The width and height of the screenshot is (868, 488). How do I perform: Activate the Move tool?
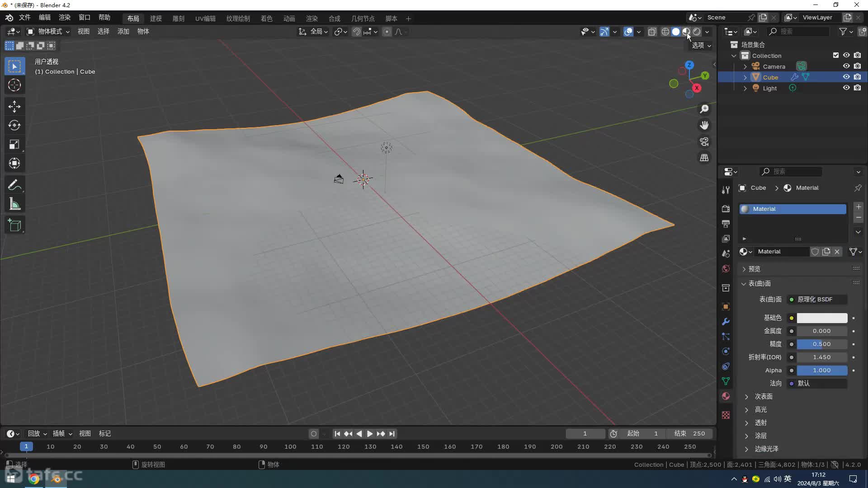click(x=14, y=107)
